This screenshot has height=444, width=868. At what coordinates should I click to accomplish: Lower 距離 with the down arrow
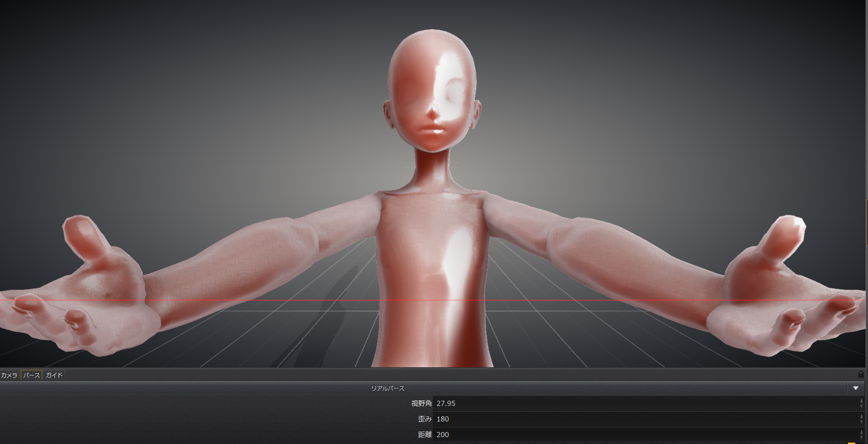point(861,437)
